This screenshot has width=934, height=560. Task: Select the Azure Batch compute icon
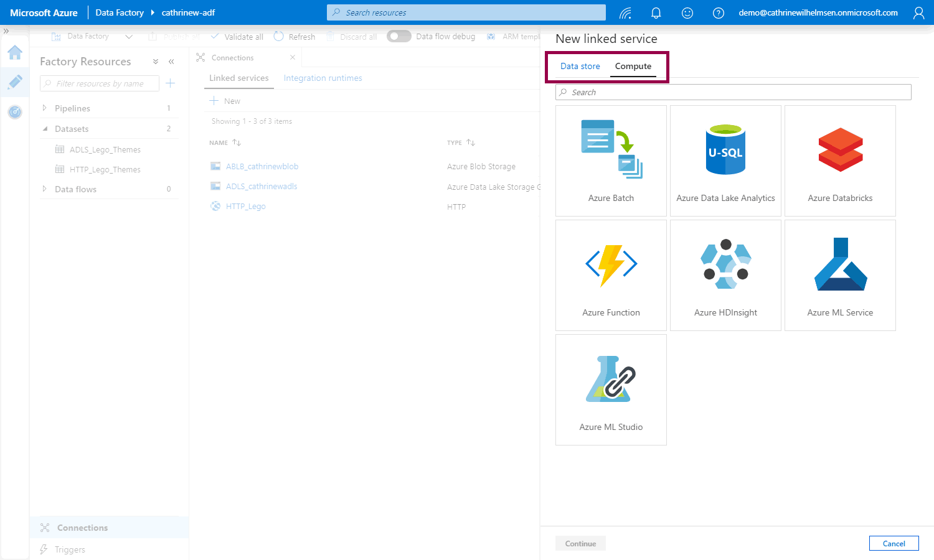[x=611, y=149]
